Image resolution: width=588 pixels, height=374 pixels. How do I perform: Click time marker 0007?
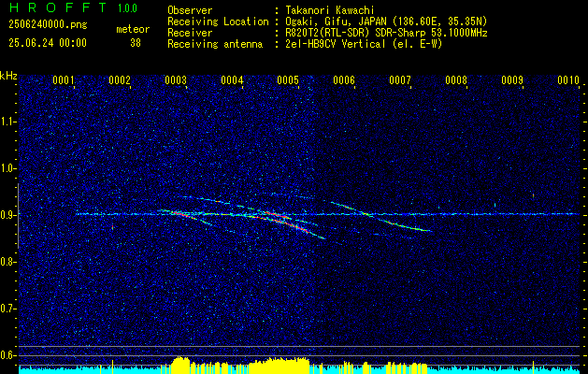[400, 80]
